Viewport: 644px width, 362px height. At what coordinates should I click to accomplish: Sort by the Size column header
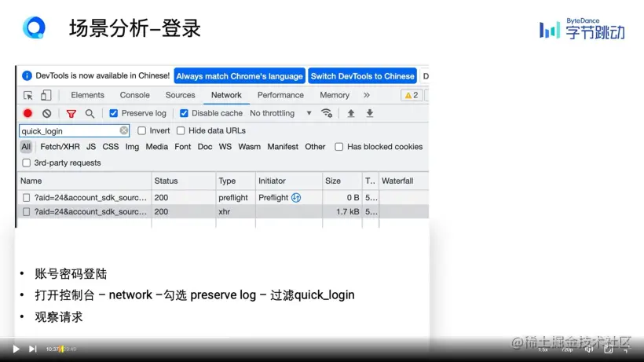click(342, 181)
